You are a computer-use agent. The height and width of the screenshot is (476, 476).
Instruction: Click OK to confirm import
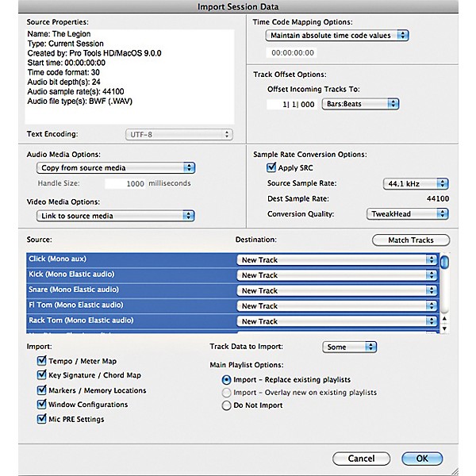click(422, 459)
